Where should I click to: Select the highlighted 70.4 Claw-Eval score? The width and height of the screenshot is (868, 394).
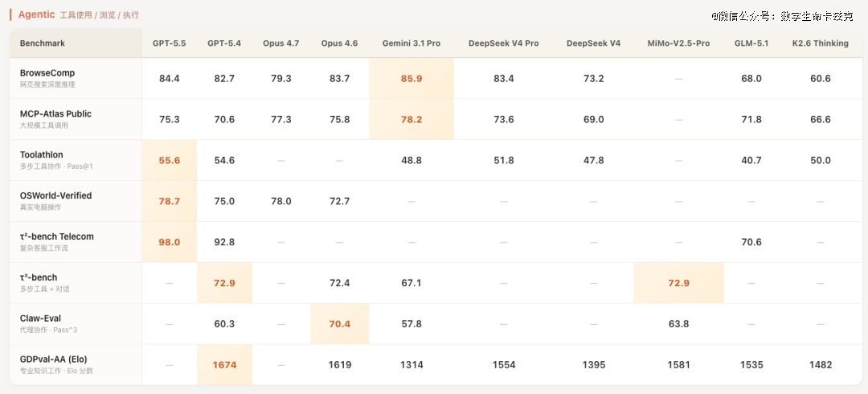pyautogui.click(x=339, y=324)
